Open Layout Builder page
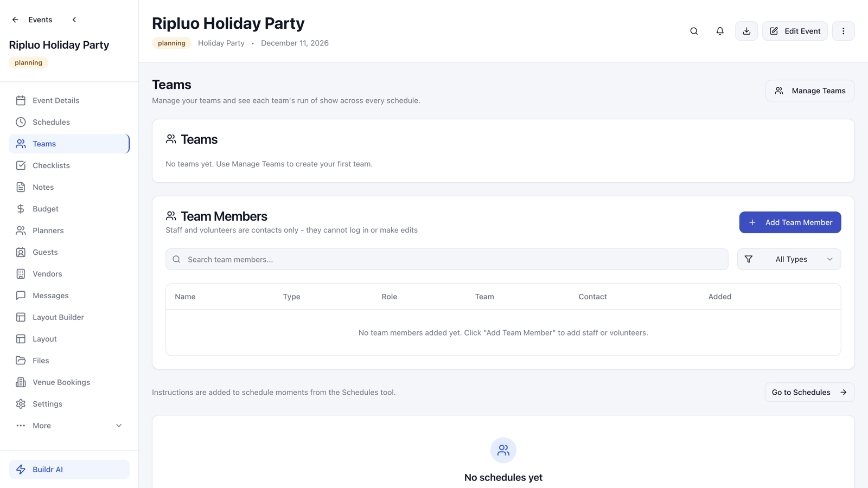This screenshot has height=488, width=868. click(x=69, y=317)
